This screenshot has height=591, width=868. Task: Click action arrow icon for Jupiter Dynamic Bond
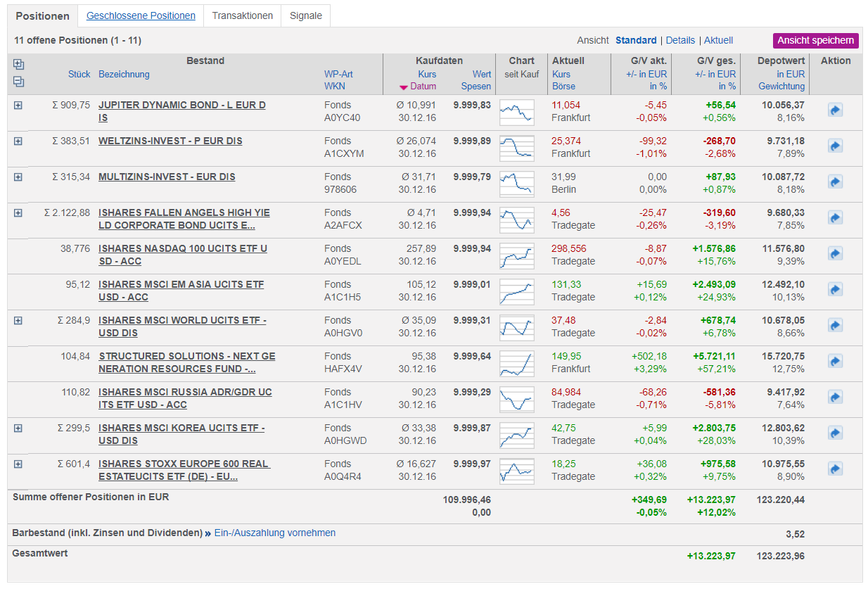click(835, 110)
